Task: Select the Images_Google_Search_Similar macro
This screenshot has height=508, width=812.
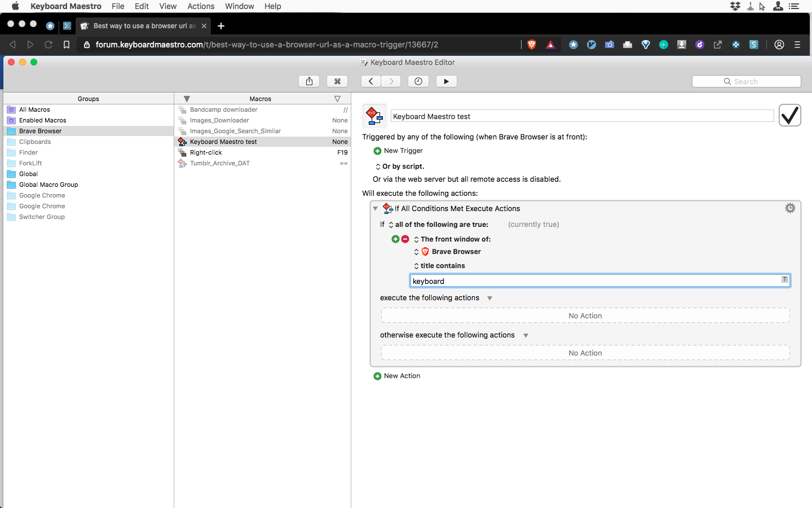Action: 262,131
